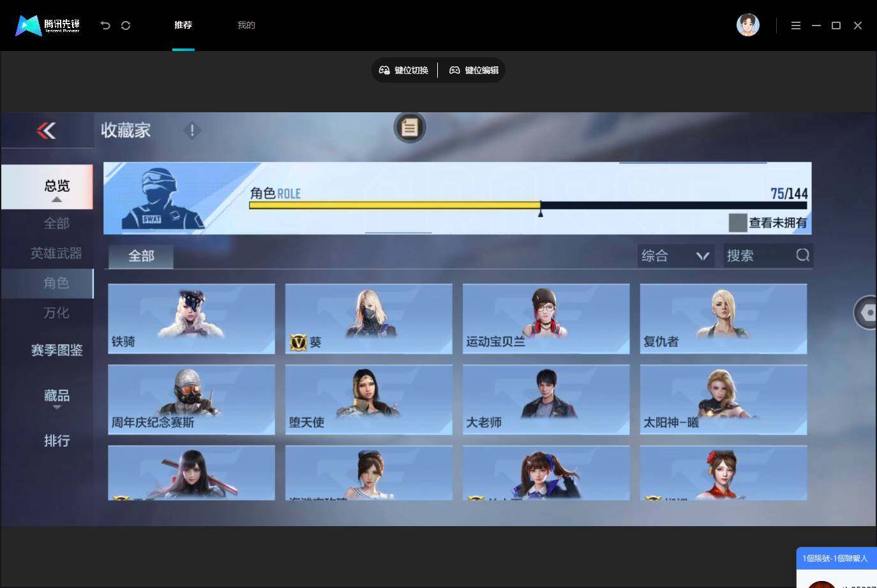The width and height of the screenshot is (877, 588).
Task: Open the 复仇者 character card
Action: coord(724,319)
